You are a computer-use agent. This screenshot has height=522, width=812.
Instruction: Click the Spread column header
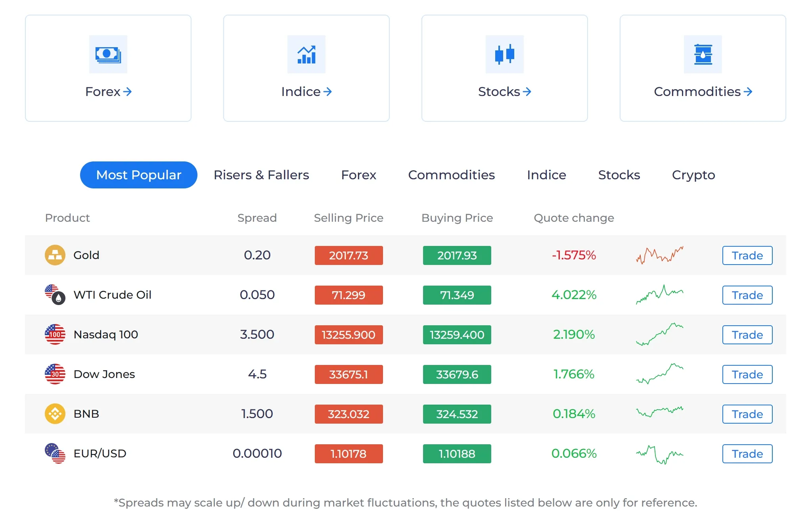coord(257,218)
